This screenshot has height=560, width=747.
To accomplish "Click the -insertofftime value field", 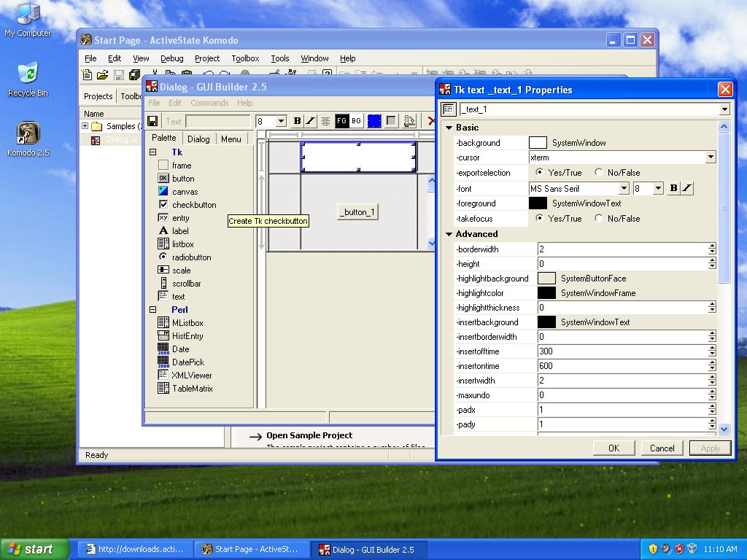I will coord(623,351).
